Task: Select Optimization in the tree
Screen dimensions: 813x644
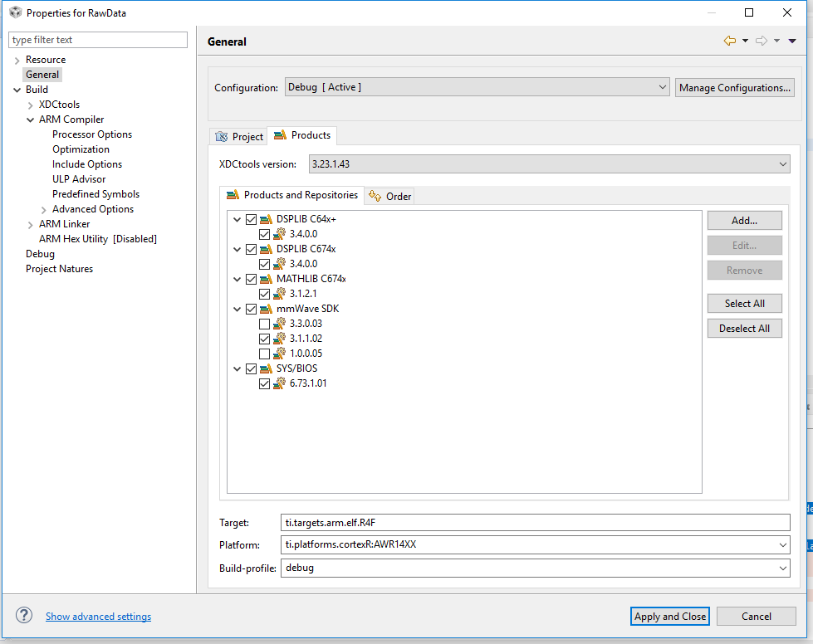Action: coord(81,149)
